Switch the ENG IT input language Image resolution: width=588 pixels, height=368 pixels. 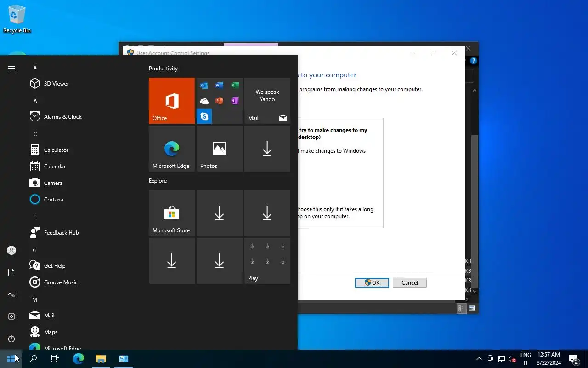click(526, 359)
